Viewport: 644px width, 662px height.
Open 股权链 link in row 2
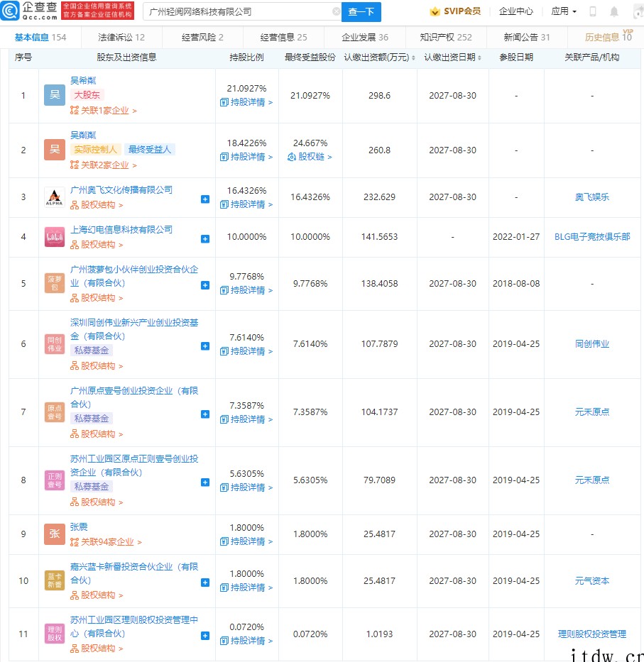click(x=310, y=157)
